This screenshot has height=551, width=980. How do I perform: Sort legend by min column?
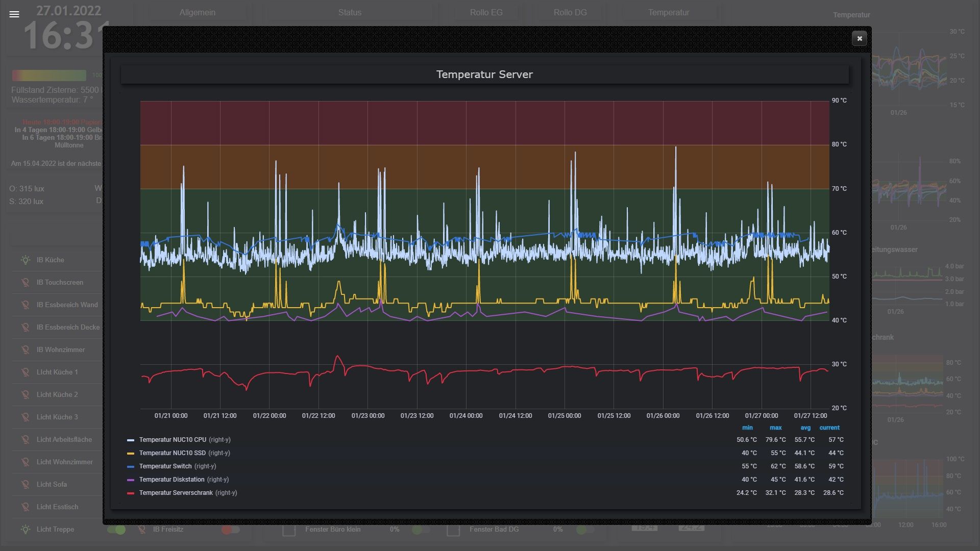coord(747,428)
